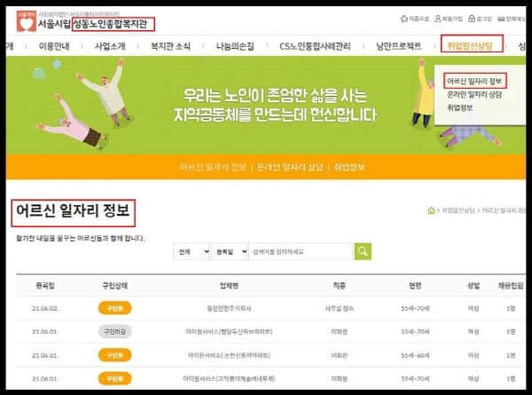
Task: Select 어르신 일자리 정보 in the dropdown submenu
Action: click(x=474, y=81)
